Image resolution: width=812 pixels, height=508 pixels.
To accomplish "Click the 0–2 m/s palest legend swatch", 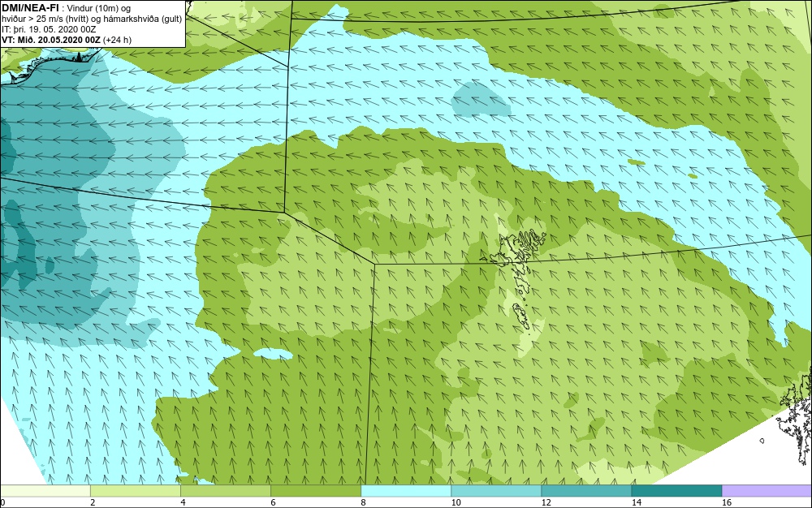I will pos(45,491).
